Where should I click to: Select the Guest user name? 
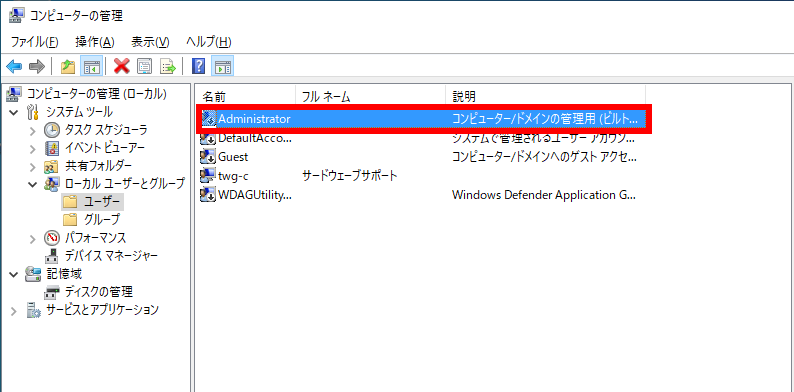tap(233, 156)
